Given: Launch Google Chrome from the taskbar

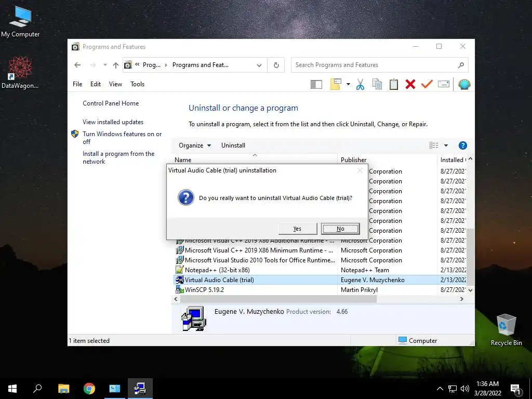Looking at the screenshot, I should 89,389.
